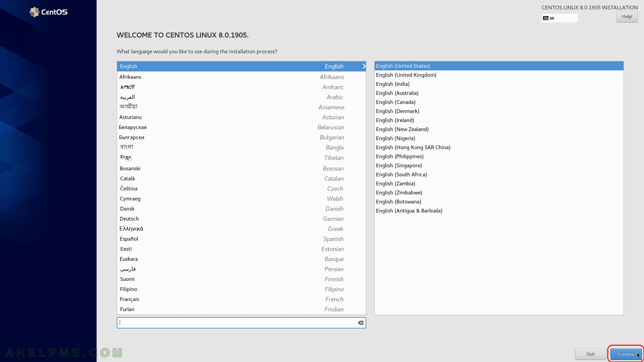The height and width of the screenshot is (362, 644).
Task: Select Čeština (Czech) language
Action: click(x=241, y=189)
